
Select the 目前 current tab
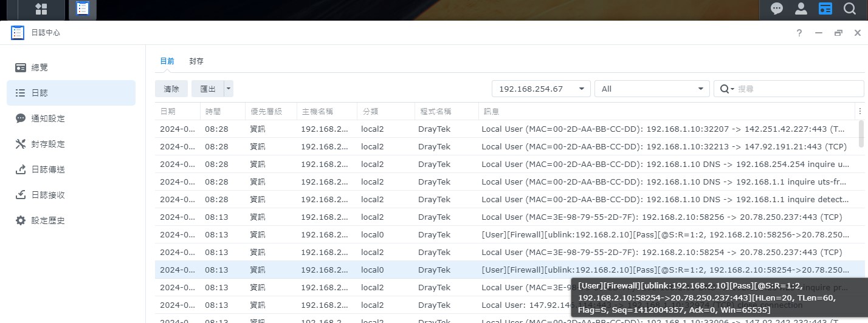point(167,61)
